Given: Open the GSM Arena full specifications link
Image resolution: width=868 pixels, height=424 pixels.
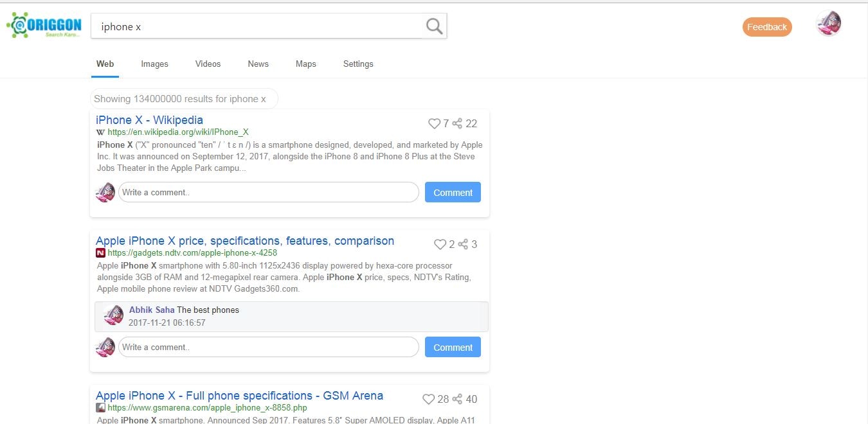Looking at the screenshot, I should [x=239, y=396].
